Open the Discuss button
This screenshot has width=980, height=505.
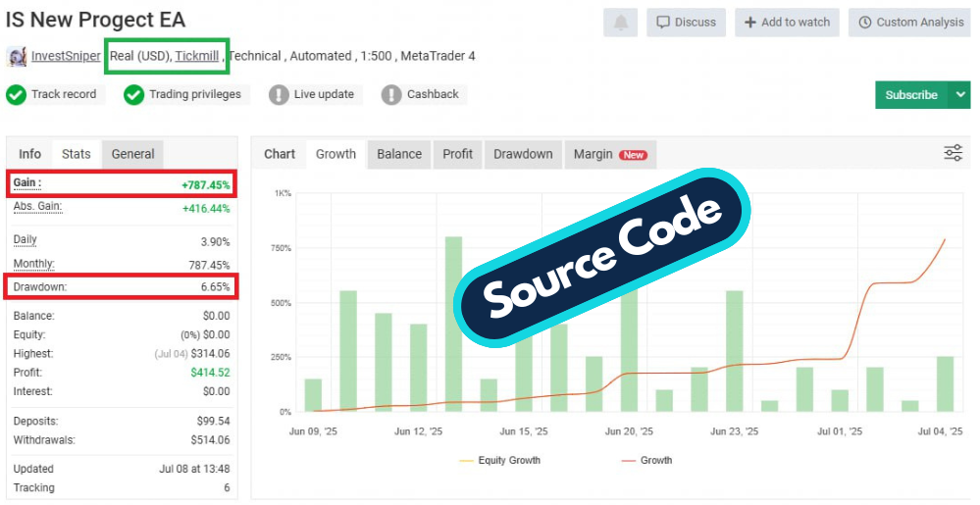click(x=686, y=23)
